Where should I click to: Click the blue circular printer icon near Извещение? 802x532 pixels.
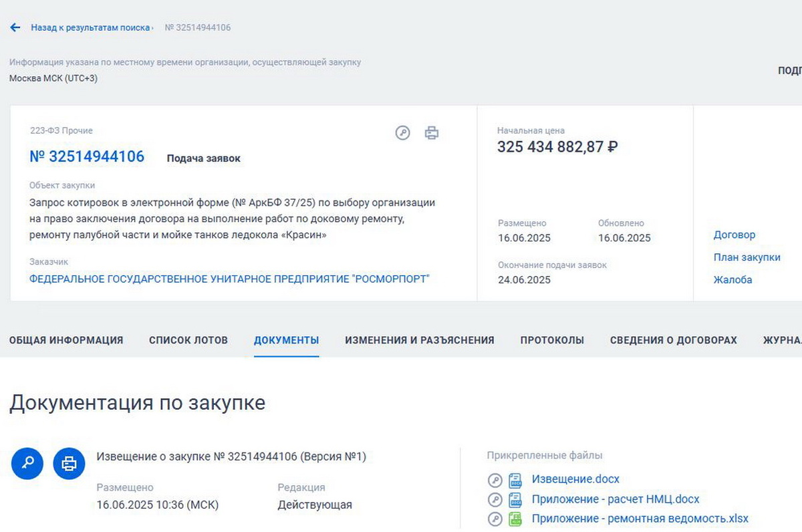tap(69, 463)
